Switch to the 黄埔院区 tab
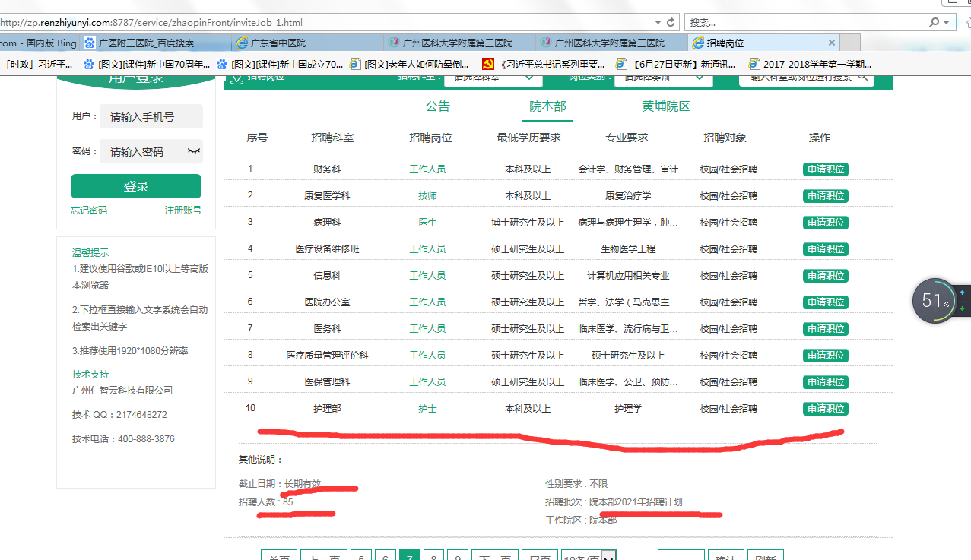Screen dimensions: 971x560 pyautogui.click(x=665, y=106)
